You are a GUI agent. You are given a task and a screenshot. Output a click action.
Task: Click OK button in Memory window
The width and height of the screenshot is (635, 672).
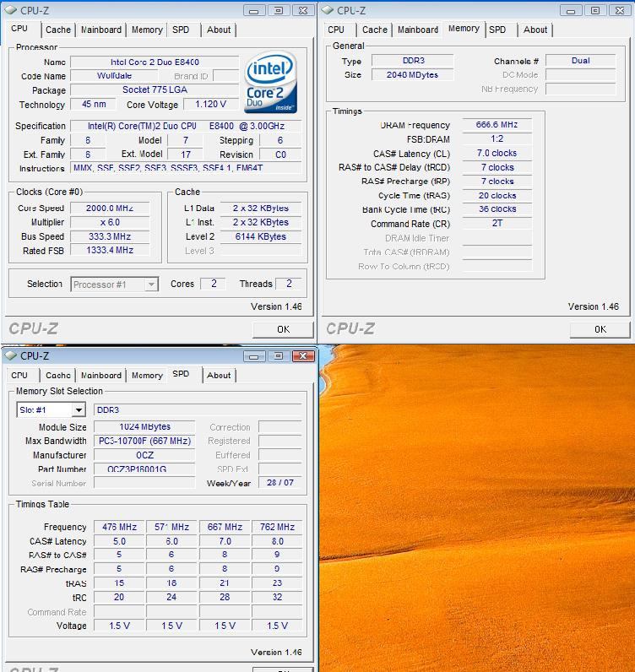point(600,329)
